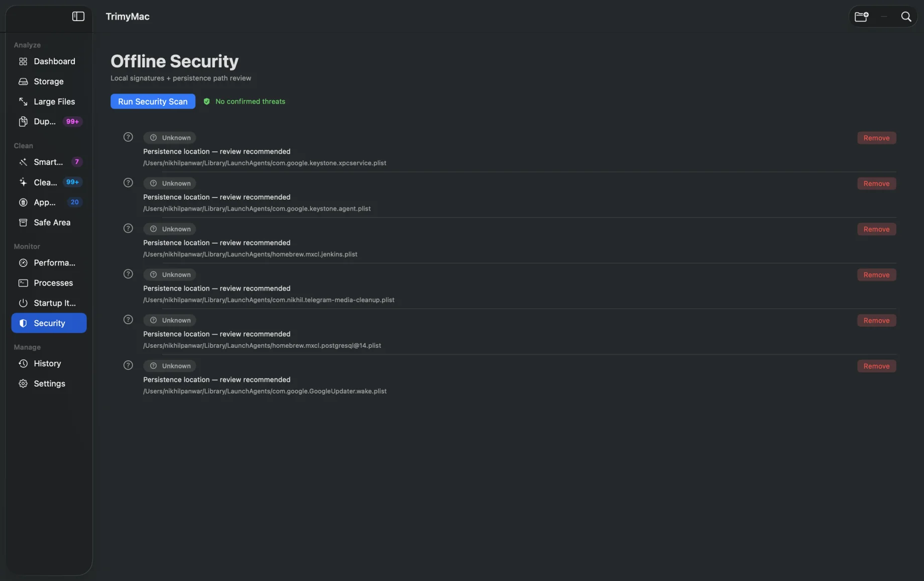Remove telegram-media-cleanup.plist entry
The image size is (924, 581).
pos(876,275)
